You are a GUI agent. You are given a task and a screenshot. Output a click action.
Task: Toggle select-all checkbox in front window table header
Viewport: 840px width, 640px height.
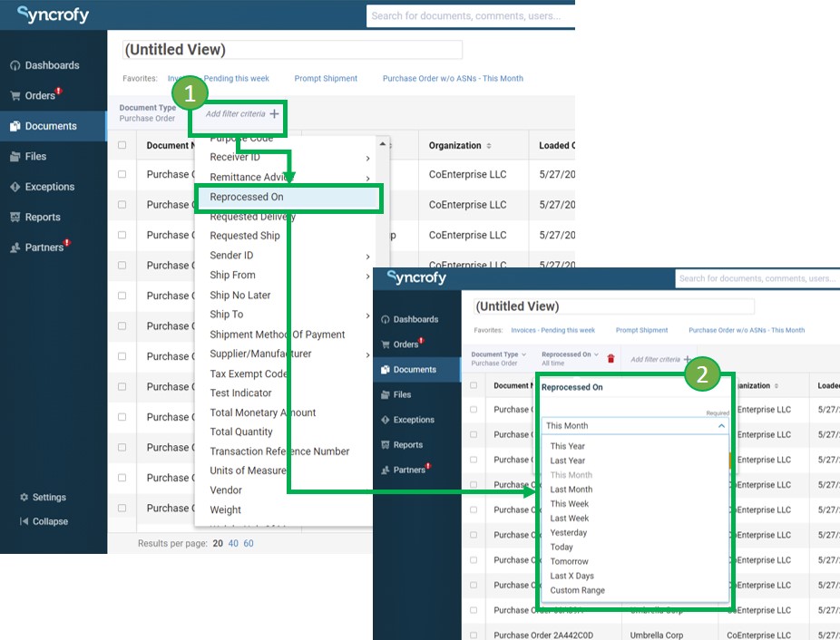click(x=474, y=385)
